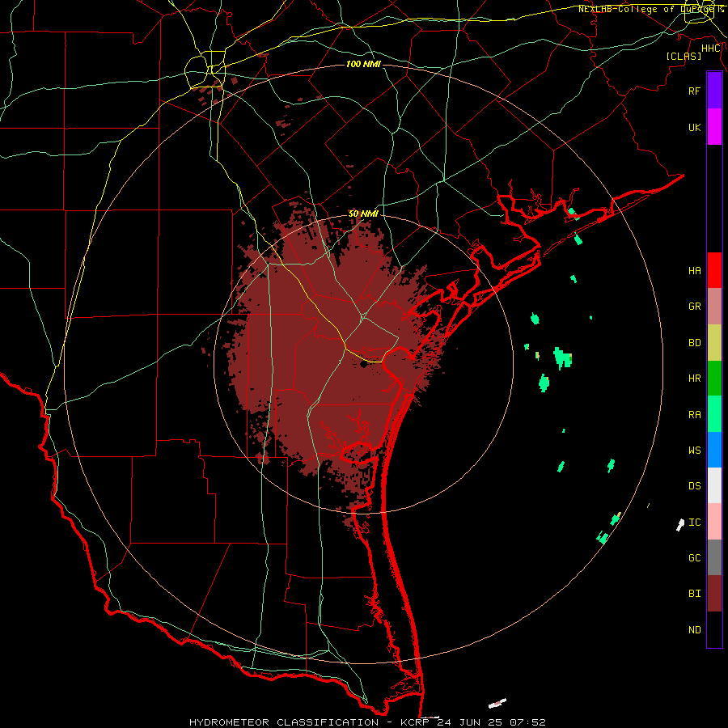
Task: Click the RA legend label
Action: pos(694,414)
